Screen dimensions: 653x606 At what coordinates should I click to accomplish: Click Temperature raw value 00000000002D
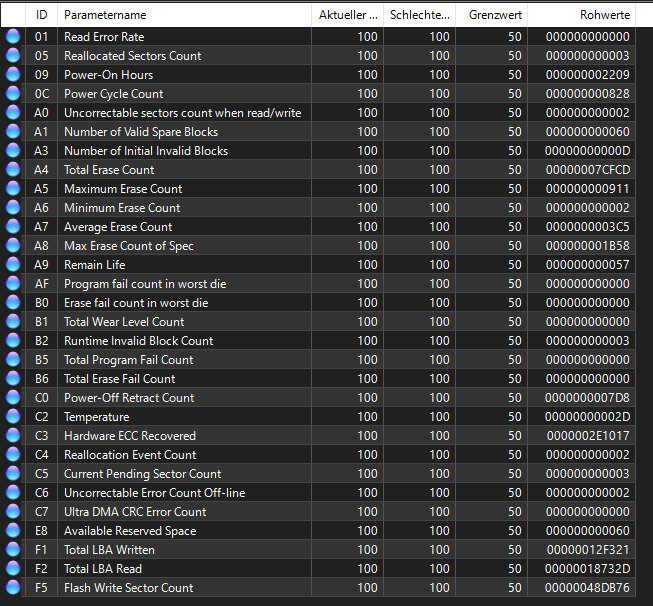588,416
